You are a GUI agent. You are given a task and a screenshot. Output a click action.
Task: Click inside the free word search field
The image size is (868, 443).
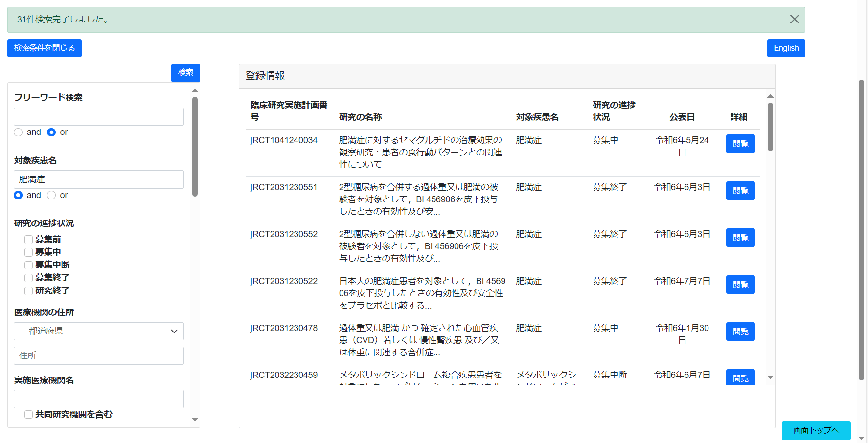point(98,116)
